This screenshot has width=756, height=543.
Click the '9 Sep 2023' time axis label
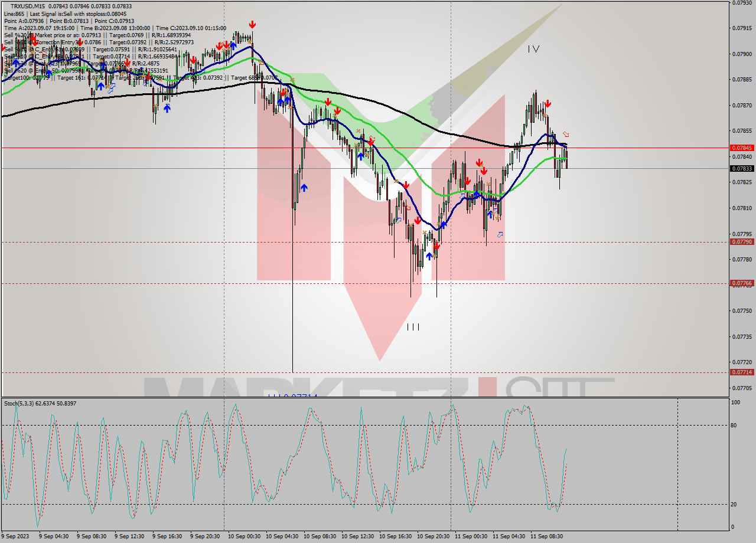[x=16, y=537]
